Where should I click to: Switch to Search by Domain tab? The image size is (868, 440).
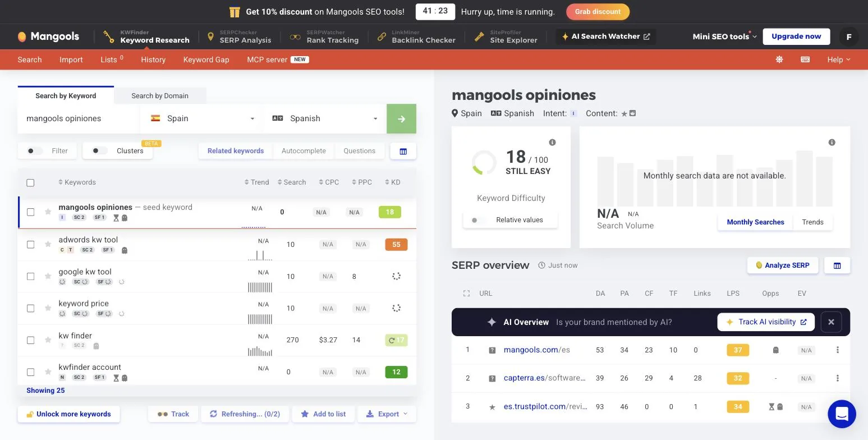point(160,96)
